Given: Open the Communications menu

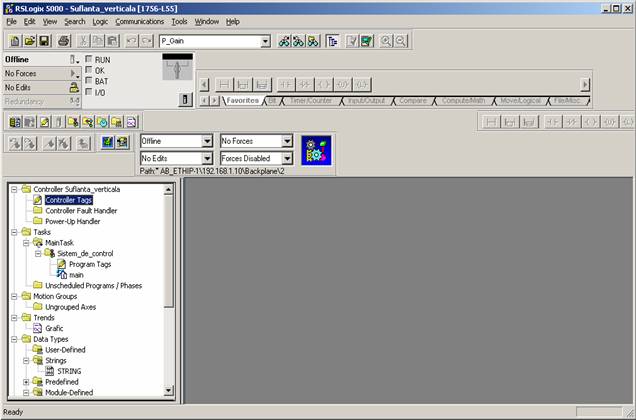Looking at the screenshot, I should (140, 22).
